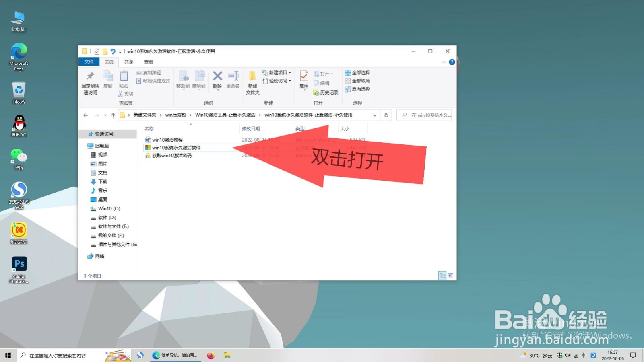Click the Forward navigation arrow

pyautogui.click(x=97, y=115)
